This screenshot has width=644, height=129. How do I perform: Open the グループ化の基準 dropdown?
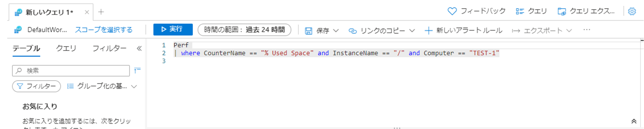click(x=134, y=86)
